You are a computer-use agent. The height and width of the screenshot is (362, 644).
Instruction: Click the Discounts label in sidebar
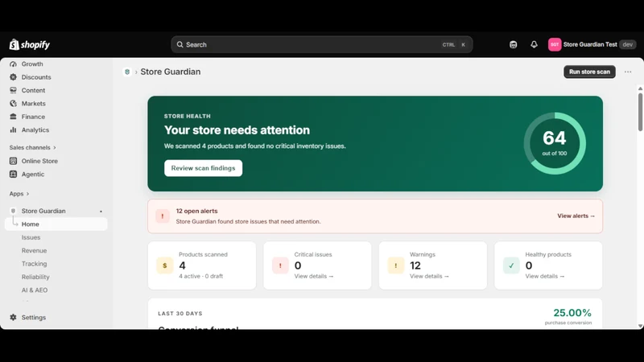pos(36,77)
